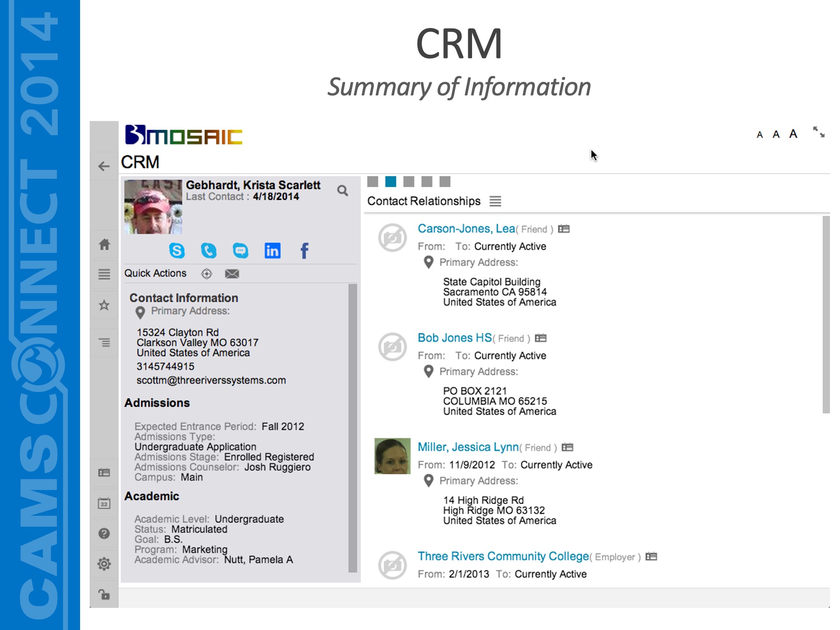Open the Contact Relationships menu list icon
Image resolution: width=840 pixels, height=630 pixels.
pyautogui.click(x=495, y=201)
